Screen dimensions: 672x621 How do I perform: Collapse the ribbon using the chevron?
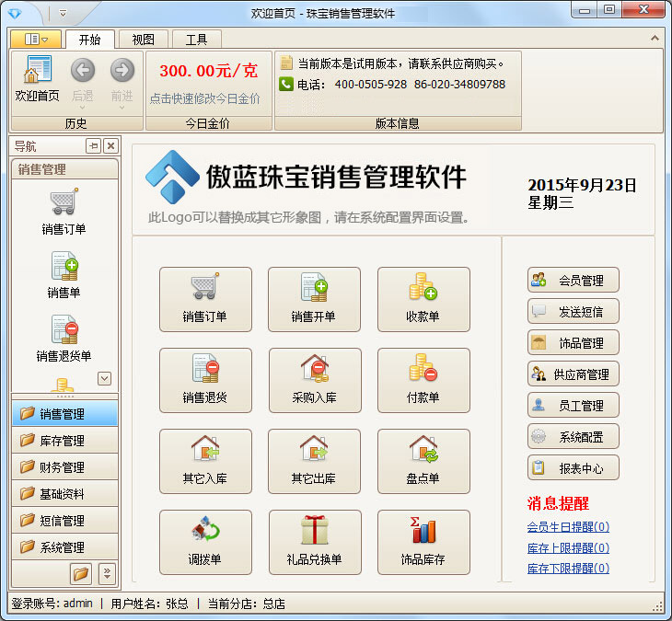pyautogui.click(x=655, y=38)
